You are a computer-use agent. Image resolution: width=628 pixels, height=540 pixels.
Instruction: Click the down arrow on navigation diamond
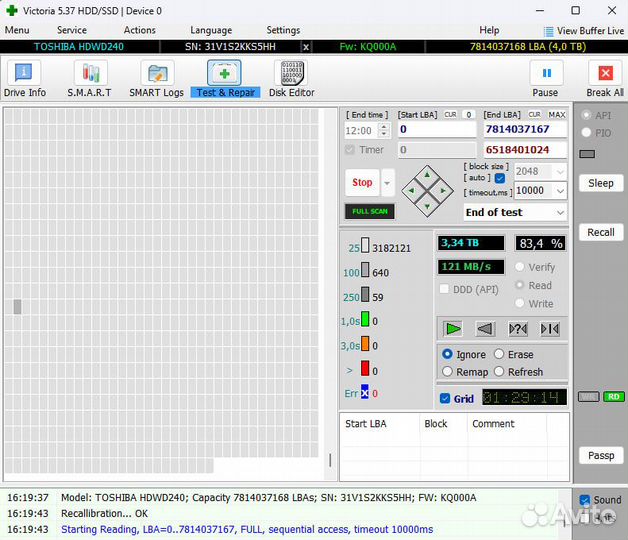[427, 207]
